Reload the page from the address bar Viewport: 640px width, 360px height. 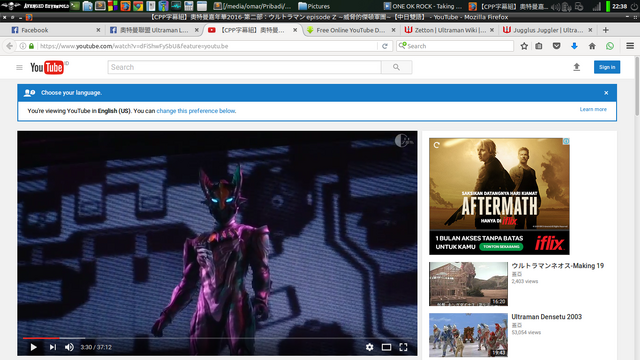[x=384, y=46]
